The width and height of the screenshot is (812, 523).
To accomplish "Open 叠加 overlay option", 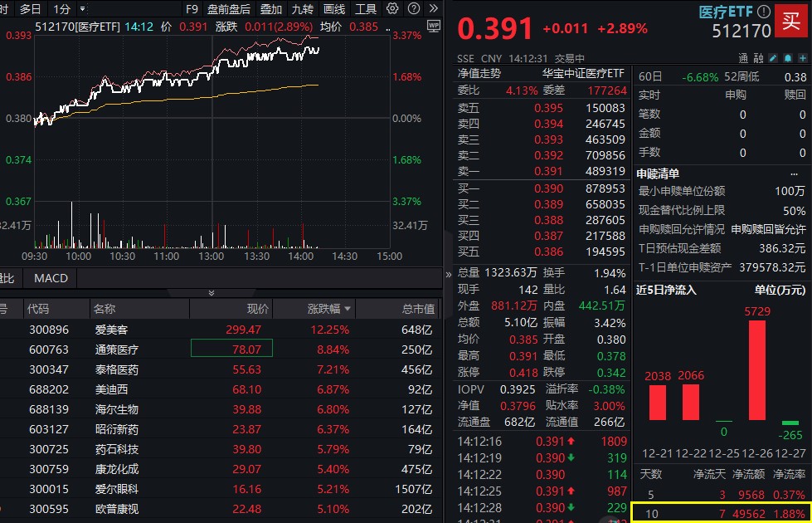I will coord(271,9).
